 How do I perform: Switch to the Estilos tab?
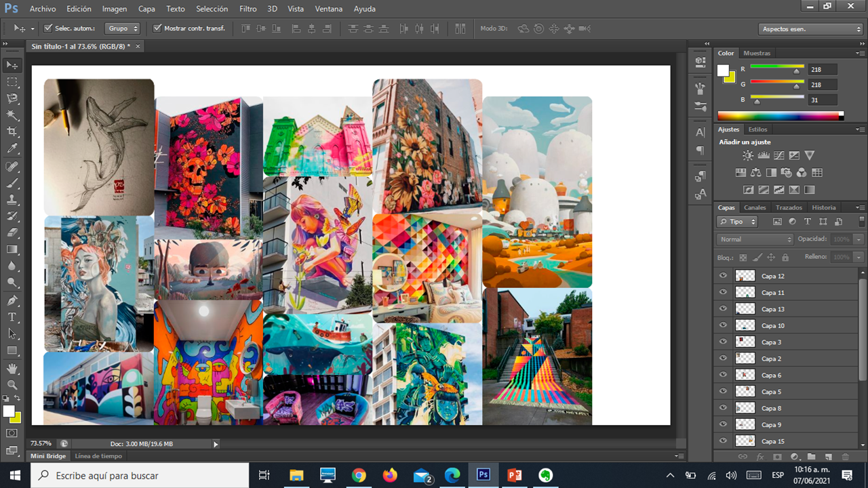click(x=757, y=129)
